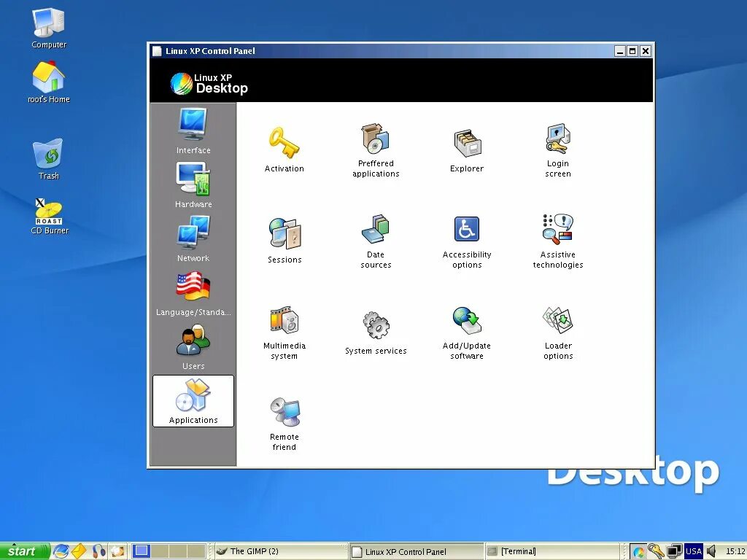The image size is (747, 560).
Task: Select Users category in sidebar
Action: coord(193,346)
